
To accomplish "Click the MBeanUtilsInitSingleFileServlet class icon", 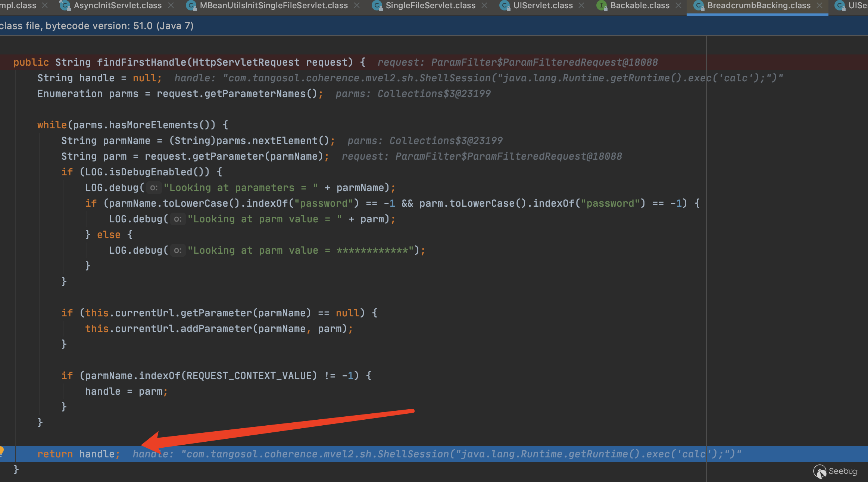I will 191,6.
